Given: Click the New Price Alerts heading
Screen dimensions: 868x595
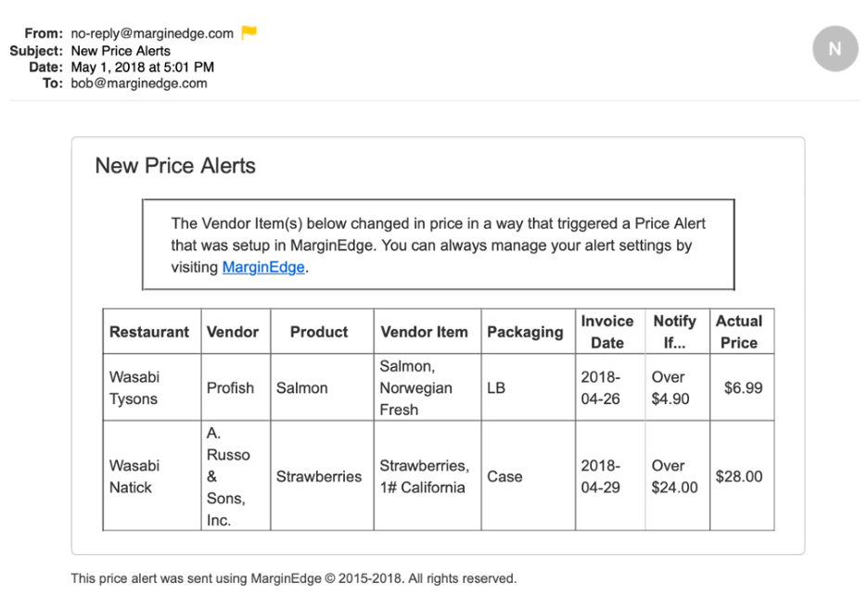Looking at the screenshot, I should [175, 166].
